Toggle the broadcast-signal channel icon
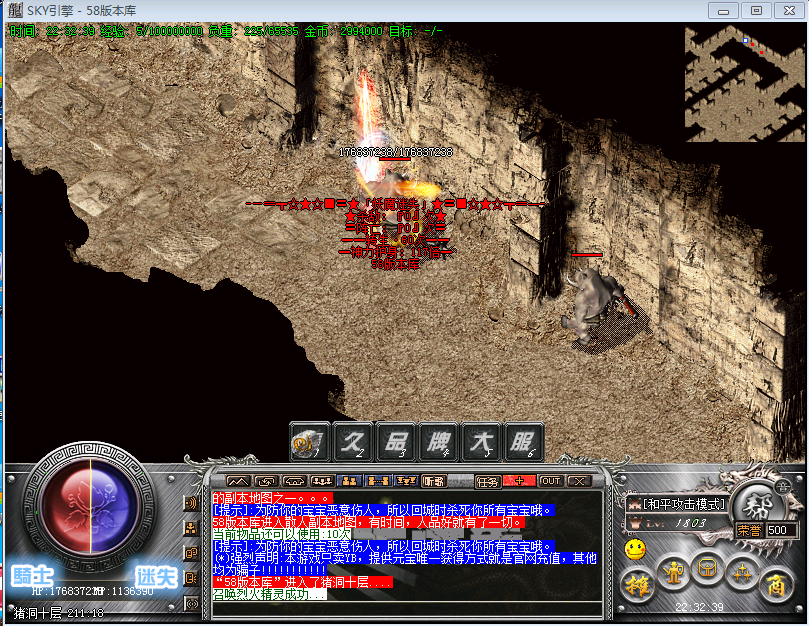Screen dimensions: 809x626 [191, 603]
